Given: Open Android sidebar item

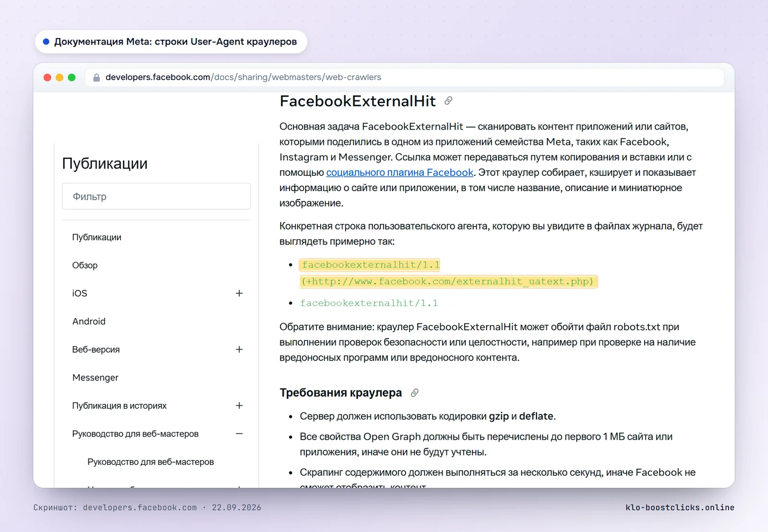Looking at the screenshot, I should [89, 321].
